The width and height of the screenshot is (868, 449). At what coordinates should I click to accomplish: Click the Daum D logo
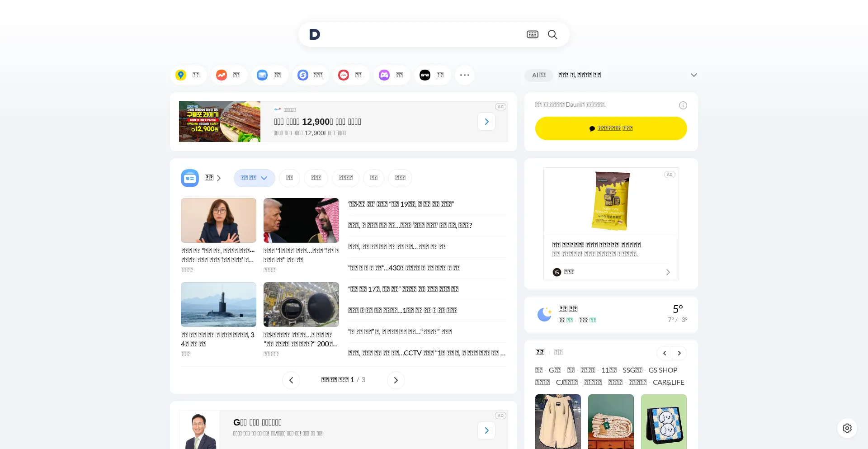click(315, 34)
